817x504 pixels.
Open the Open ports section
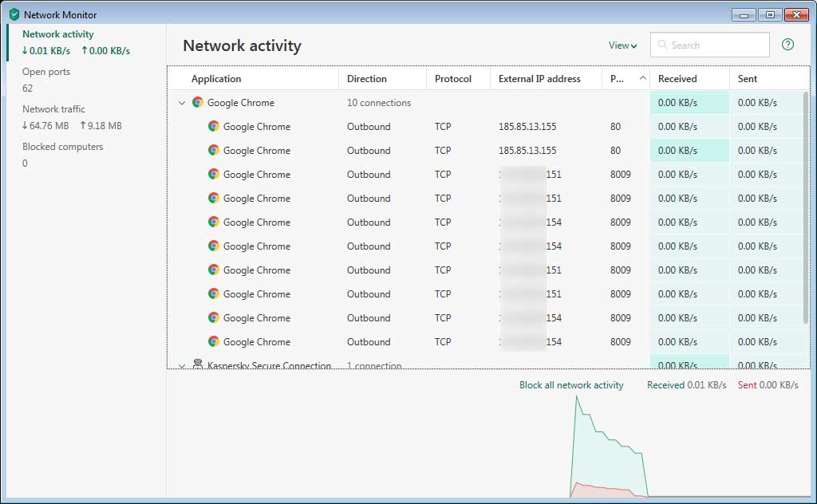pyautogui.click(x=85, y=80)
